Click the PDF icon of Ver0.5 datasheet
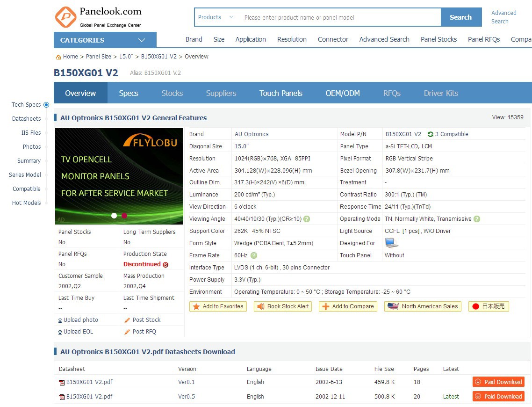The width and height of the screenshot is (532, 407). pos(62,397)
